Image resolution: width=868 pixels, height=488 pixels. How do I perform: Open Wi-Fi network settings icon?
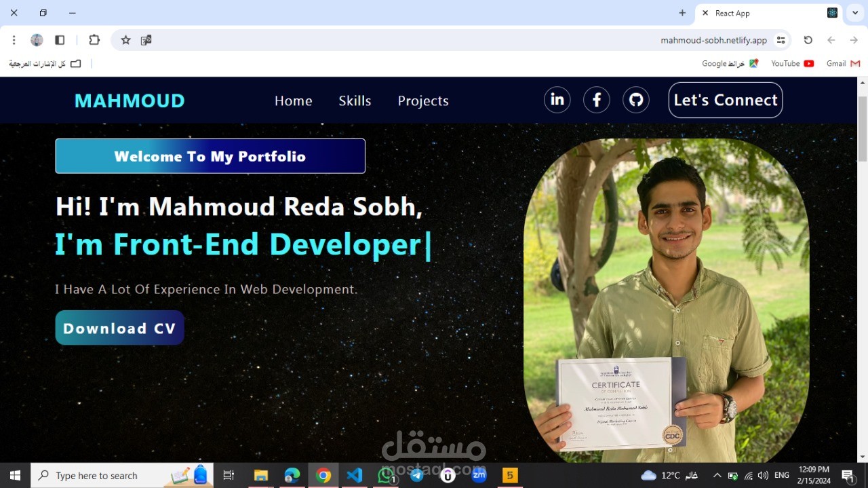point(749,475)
